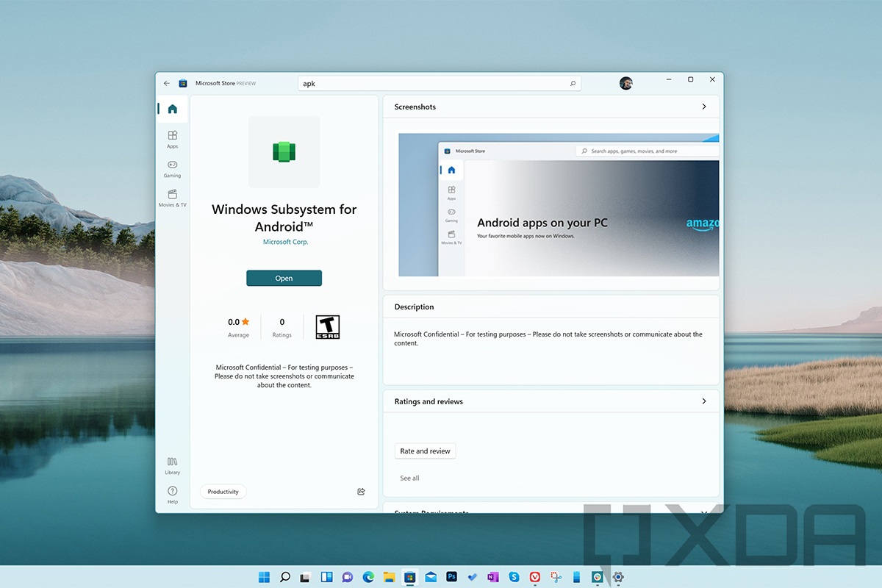
Task: Open the Microsoft Corp publisher link
Action: pos(284,241)
